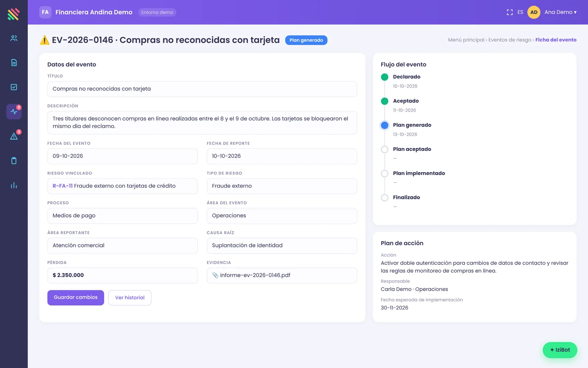Image resolution: width=588 pixels, height=368 pixels.
Task: Go to Eventos de riesgo breadcrumb
Action: click(x=510, y=40)
